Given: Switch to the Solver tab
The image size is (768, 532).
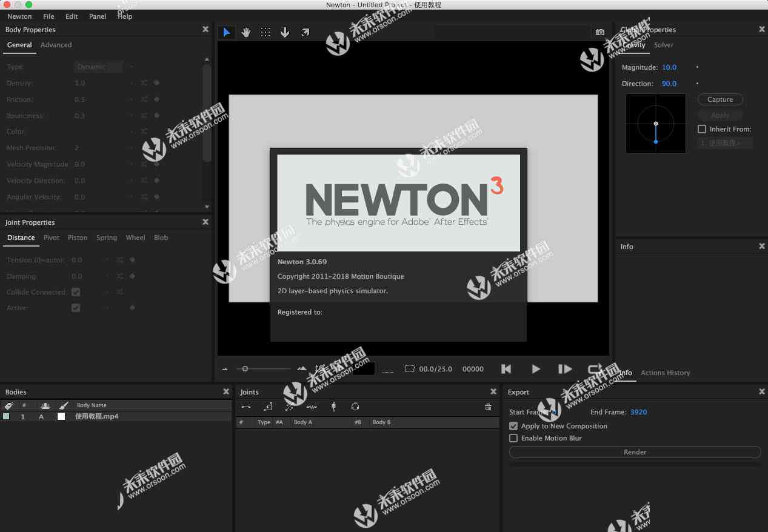Looking at the screenshot, I should tap(664, 45).
